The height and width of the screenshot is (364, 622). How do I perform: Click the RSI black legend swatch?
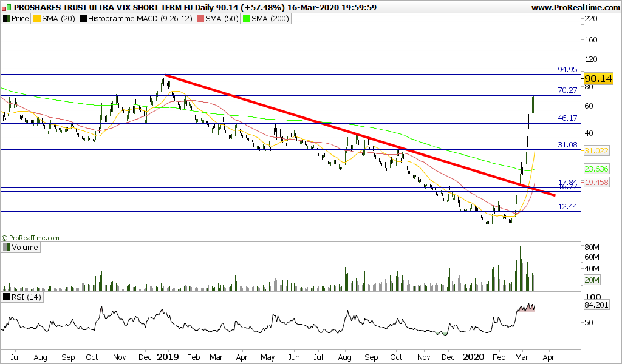pyautogui.click(x=7, y=297)
